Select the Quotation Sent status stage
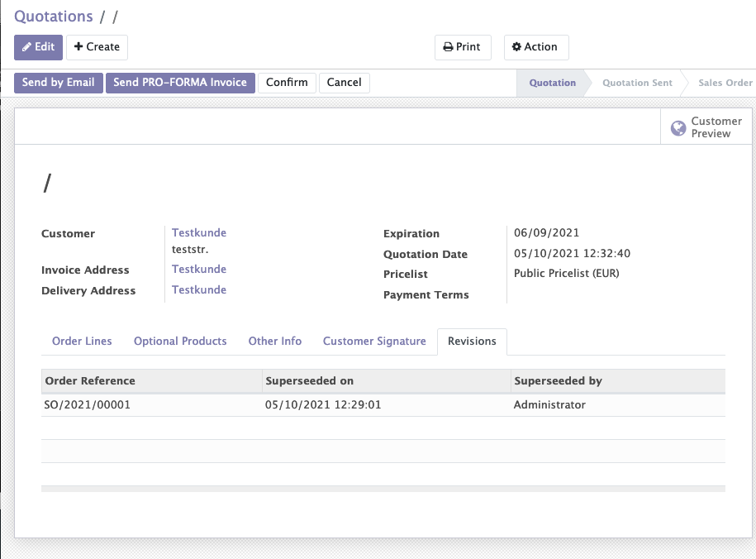The width and height of the screenshot is (756, 559). click(637, 83)
